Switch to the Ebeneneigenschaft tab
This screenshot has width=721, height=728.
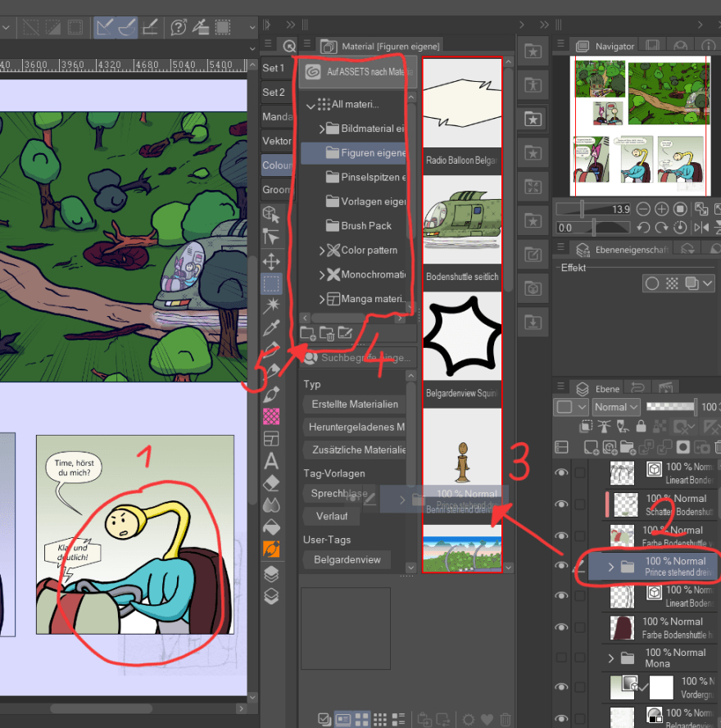(x=621, y=250)
